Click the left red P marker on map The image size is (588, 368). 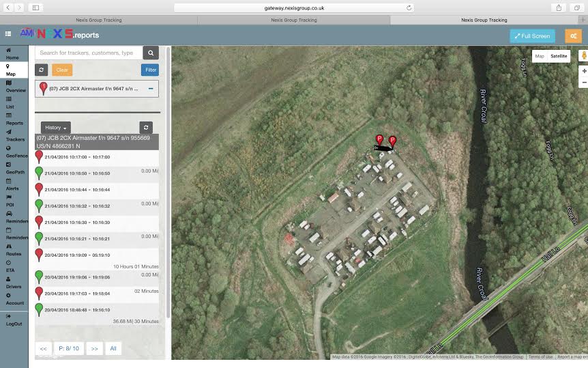[379, 140]
